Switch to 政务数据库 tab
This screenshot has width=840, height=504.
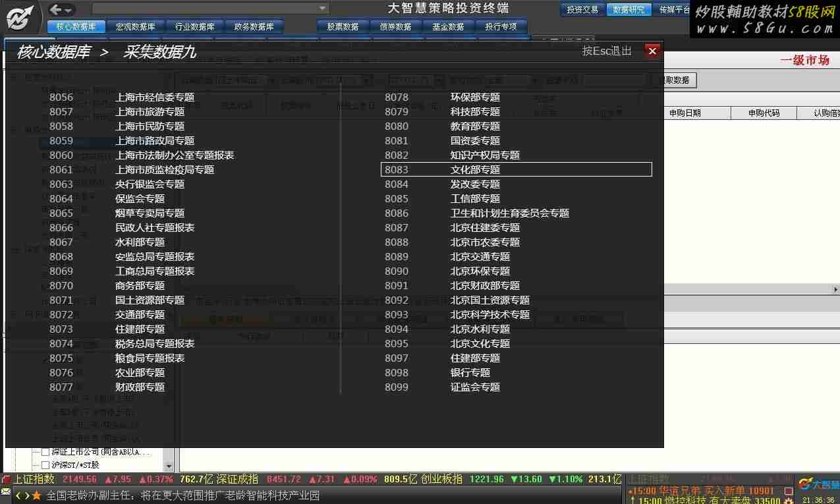pyautogui.click(x=254, y=26)
